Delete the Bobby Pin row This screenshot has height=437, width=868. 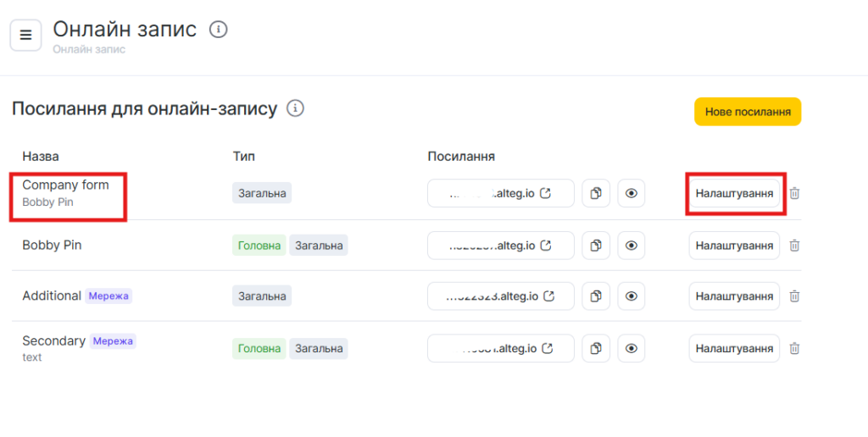click(794, 246)
